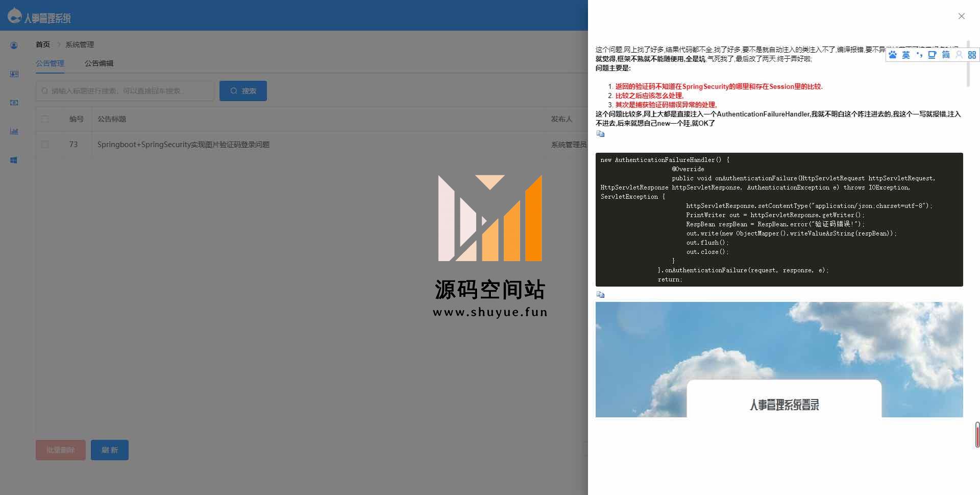Click 人事管理系统登录 title in image

click(x=784, y=405)
